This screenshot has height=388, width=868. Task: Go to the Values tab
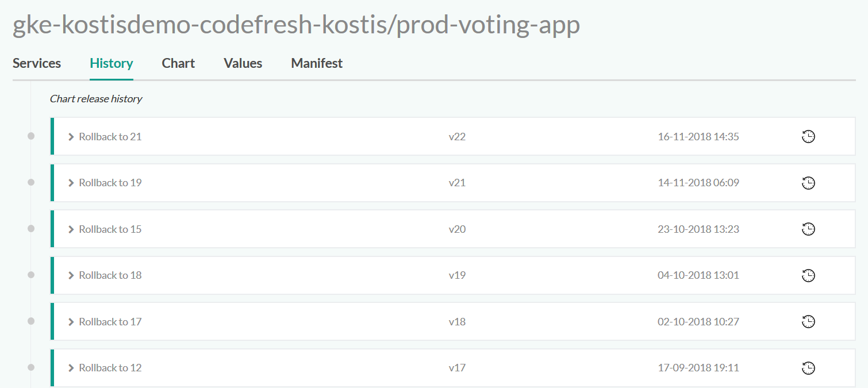(x=243, y=63)
